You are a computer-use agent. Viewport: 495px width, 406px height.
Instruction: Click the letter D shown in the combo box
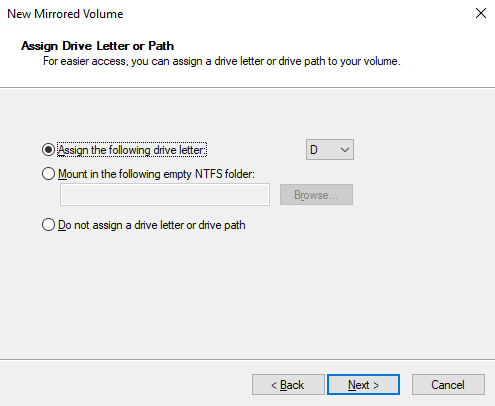pos(314,150)
